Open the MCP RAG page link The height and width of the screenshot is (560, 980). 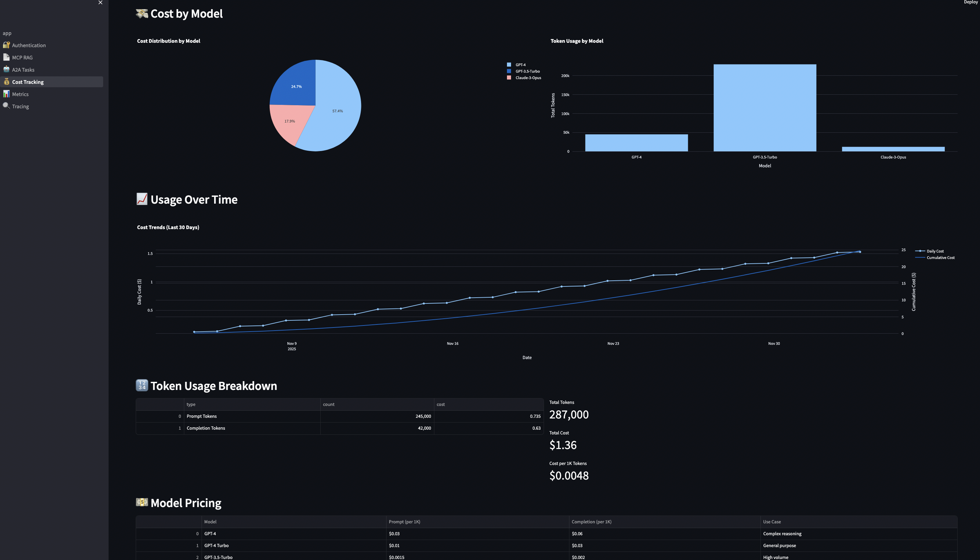tap(22, 58)
